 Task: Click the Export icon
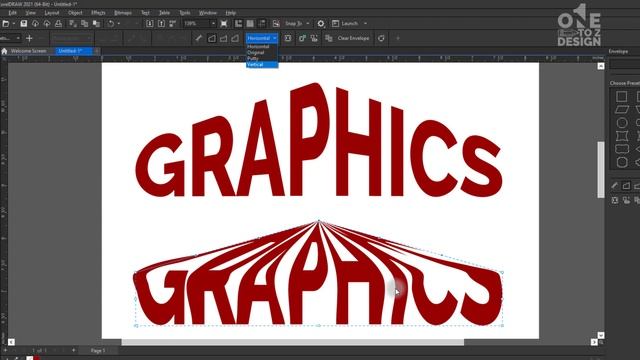(161, 24)
